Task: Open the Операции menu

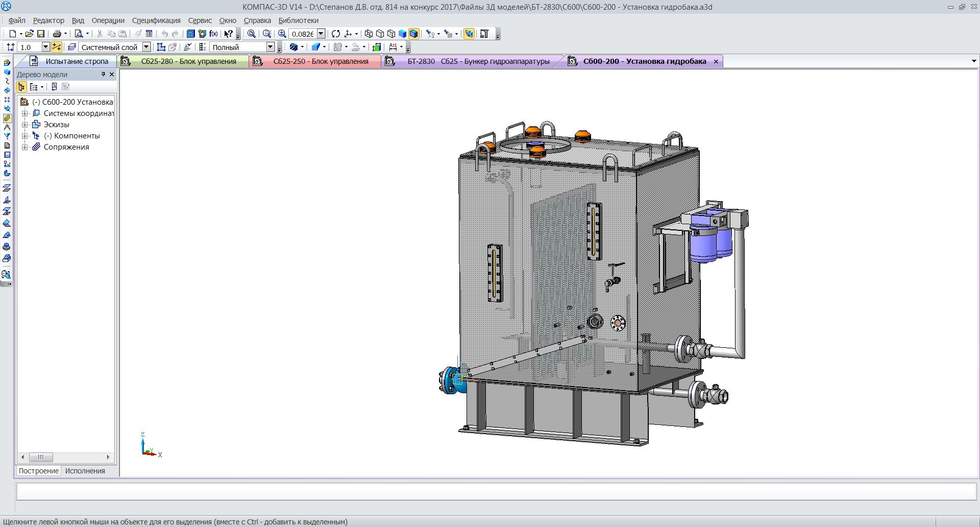Action: point(108,20)
